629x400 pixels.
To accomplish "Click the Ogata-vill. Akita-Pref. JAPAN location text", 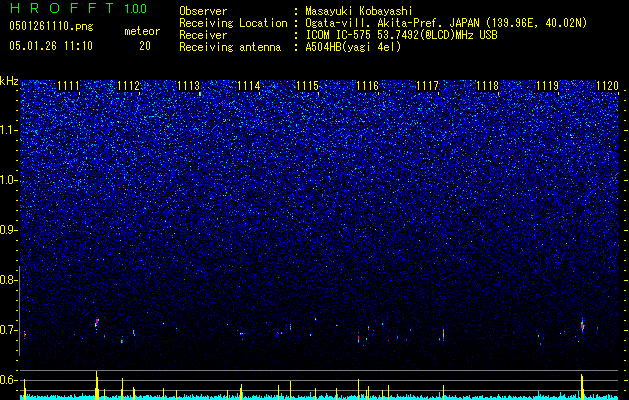I will pyautogui.click(x=446, y=23).
